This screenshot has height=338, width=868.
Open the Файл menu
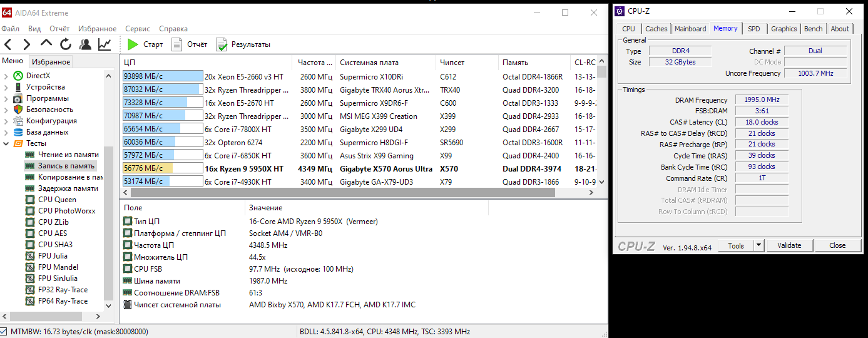point(11,29)
